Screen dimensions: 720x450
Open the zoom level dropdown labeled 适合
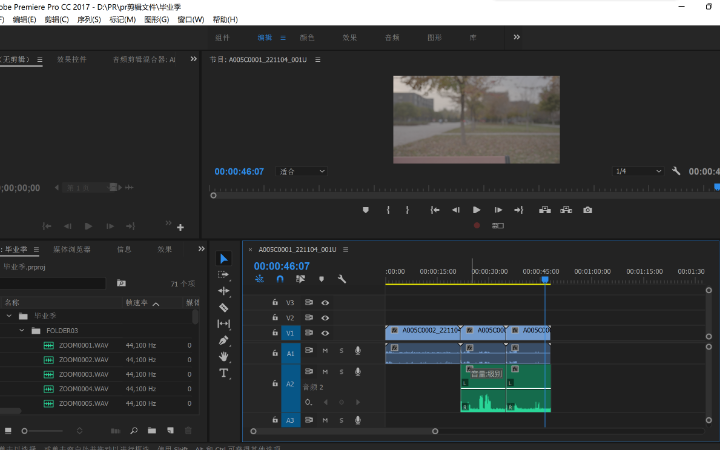[x=302, y=171]
